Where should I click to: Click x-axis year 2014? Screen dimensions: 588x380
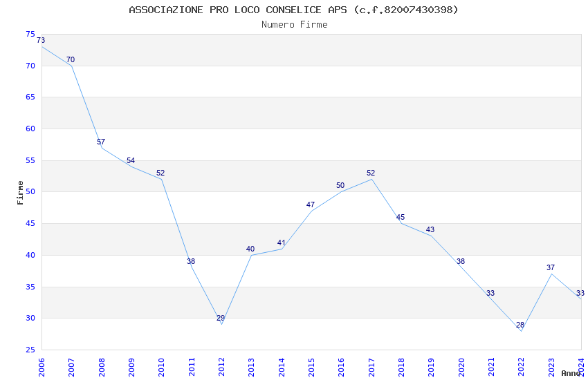coord(282,368)
